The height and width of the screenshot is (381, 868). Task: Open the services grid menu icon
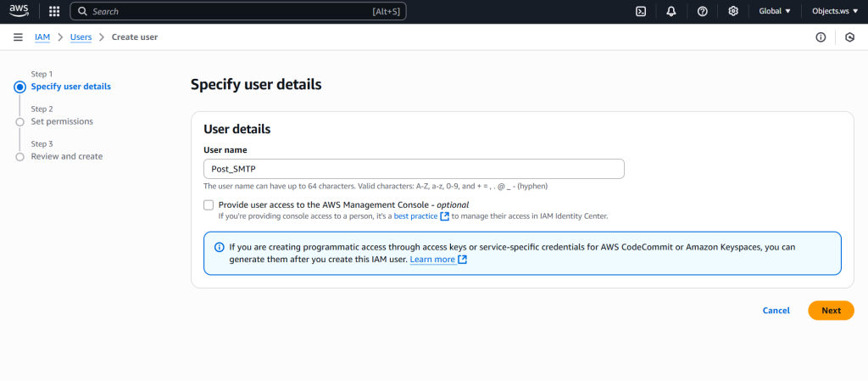[x=54, y=12]
